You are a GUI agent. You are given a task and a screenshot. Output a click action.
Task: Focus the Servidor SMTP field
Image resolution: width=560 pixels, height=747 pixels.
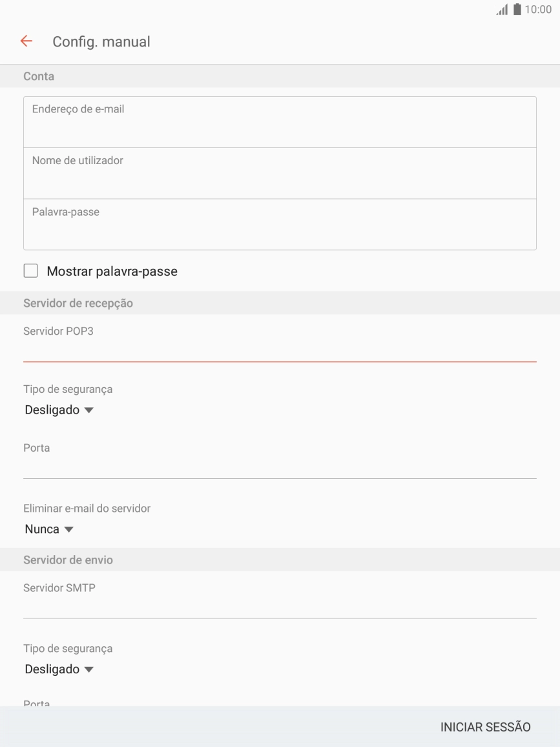280,607
